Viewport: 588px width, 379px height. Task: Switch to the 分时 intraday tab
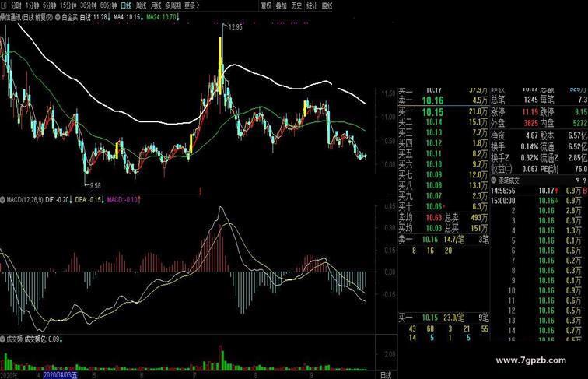pyautogui.click(x=16, y=5)
